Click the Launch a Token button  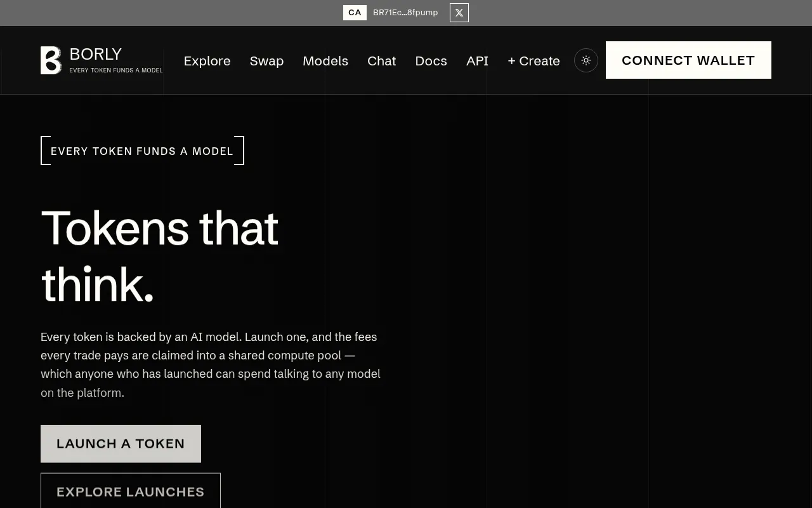[x=121, y=444]
